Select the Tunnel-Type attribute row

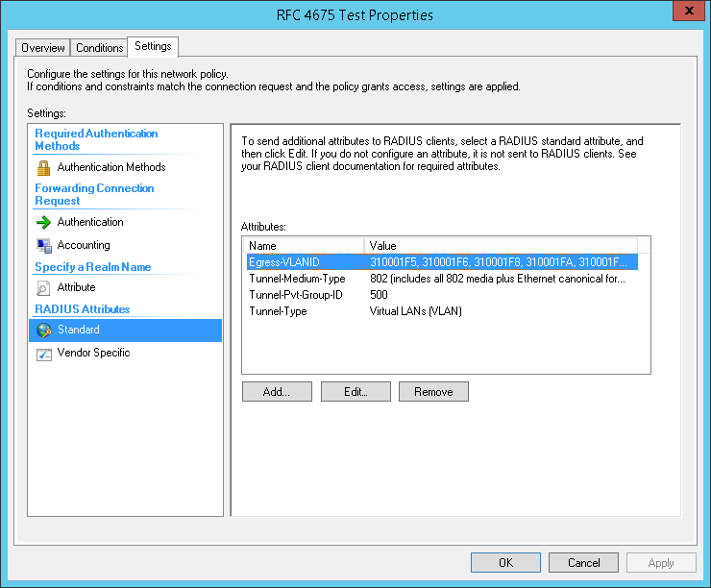coord(442,311)
